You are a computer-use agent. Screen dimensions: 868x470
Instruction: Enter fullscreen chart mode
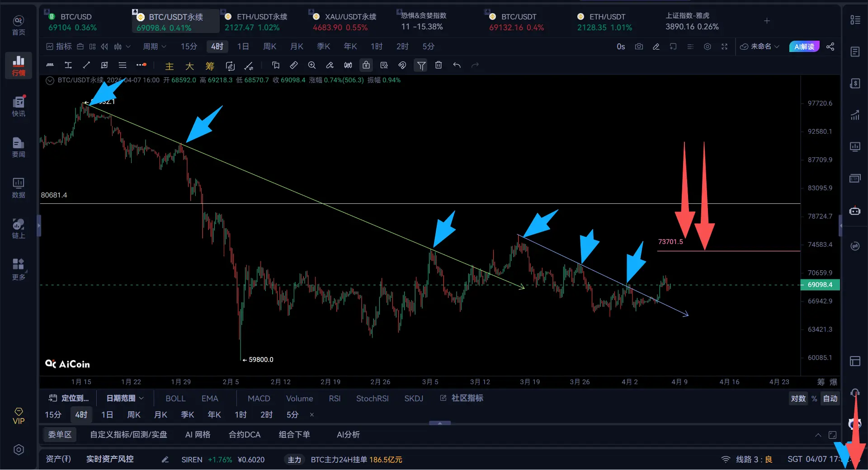click(724, 47)
